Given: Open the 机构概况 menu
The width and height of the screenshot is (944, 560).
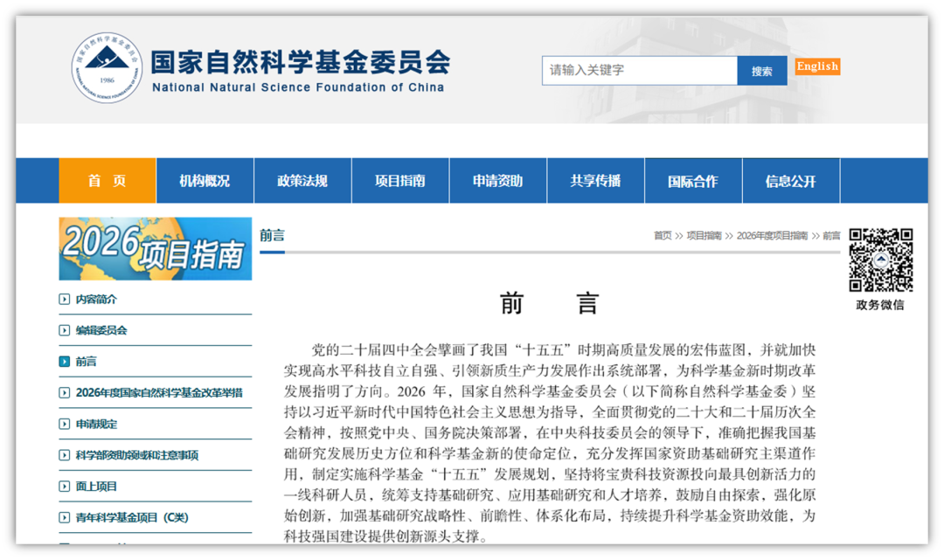Looking at the screenshot, I should 205,180.
